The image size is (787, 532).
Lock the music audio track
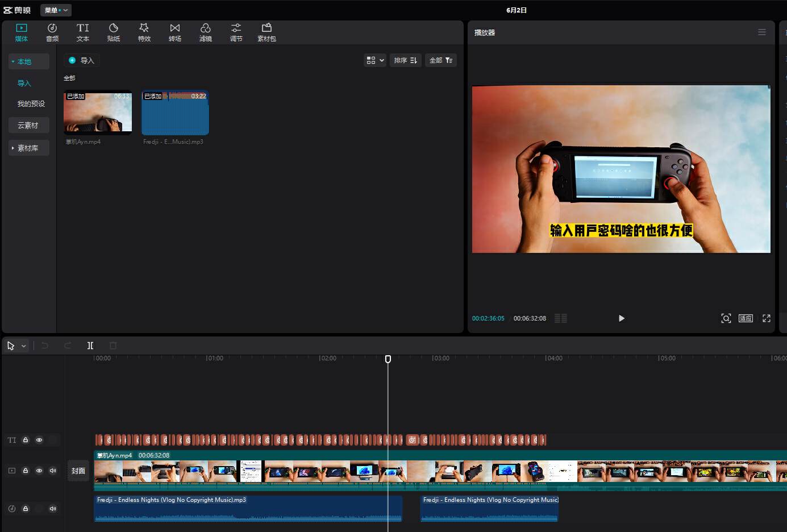pos(26,509)
